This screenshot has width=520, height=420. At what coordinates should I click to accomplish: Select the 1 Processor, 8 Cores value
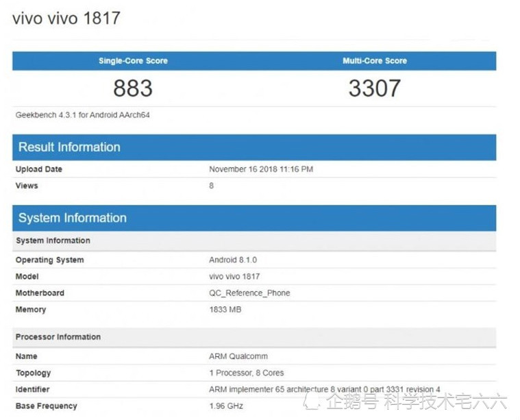(247, 373)
